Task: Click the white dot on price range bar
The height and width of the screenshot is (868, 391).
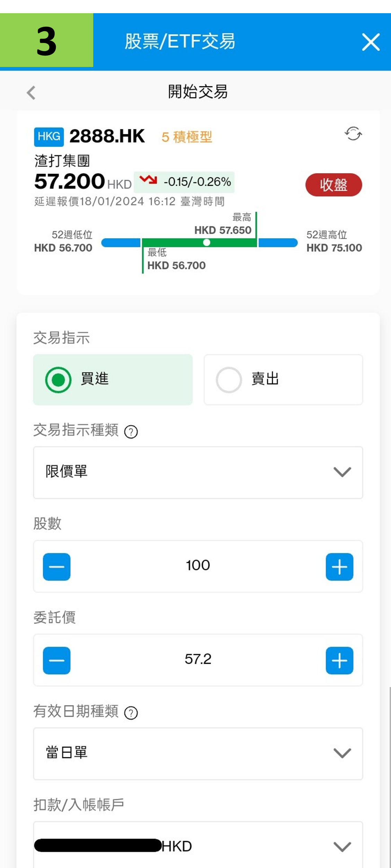Action: click(207, 243)
